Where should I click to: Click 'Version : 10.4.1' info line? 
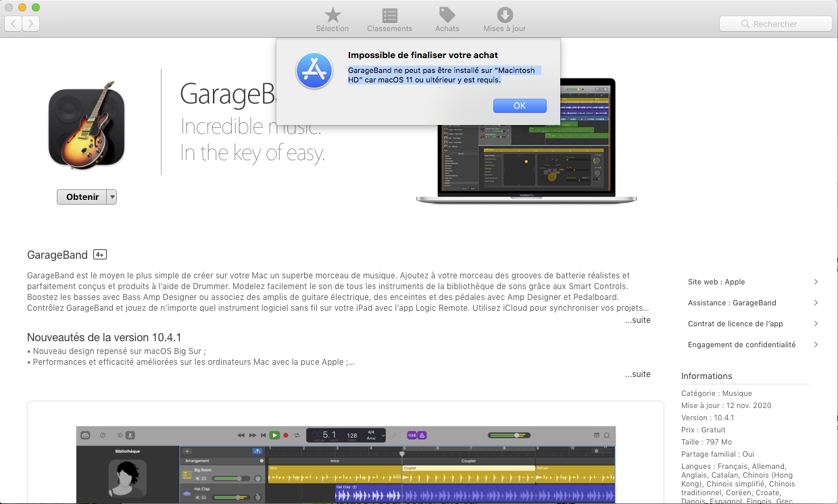[708, 418]
